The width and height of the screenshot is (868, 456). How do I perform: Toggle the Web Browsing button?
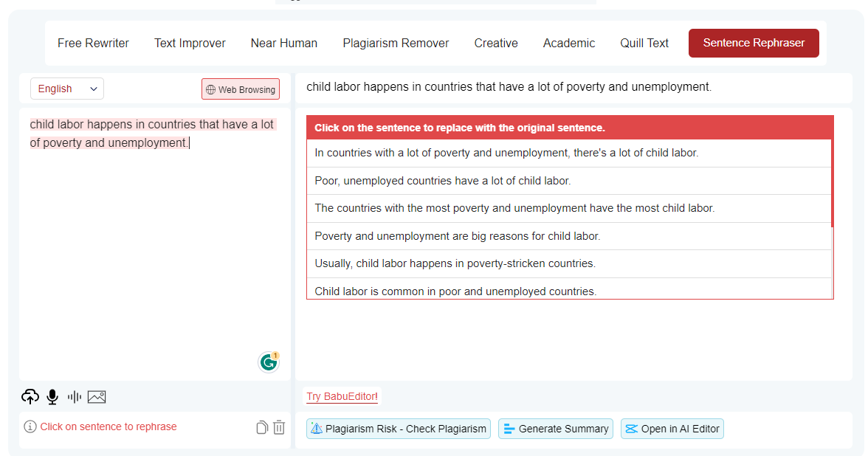(241, 89)
